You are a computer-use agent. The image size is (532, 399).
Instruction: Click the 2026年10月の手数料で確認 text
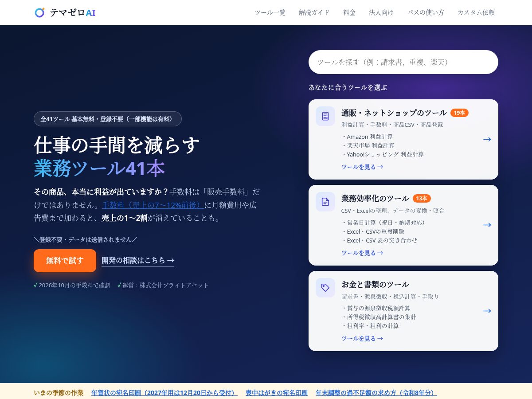[x=74, y=285]
